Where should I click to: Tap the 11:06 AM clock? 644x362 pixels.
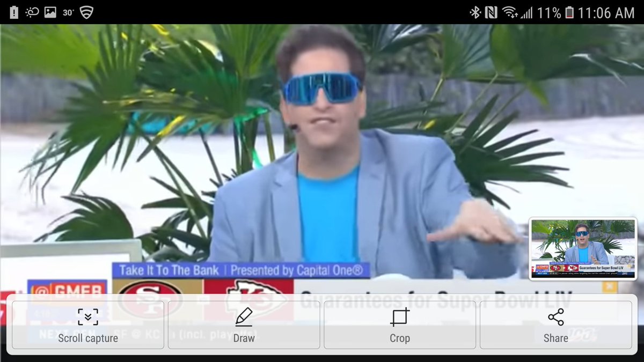[x=606, y=12]
